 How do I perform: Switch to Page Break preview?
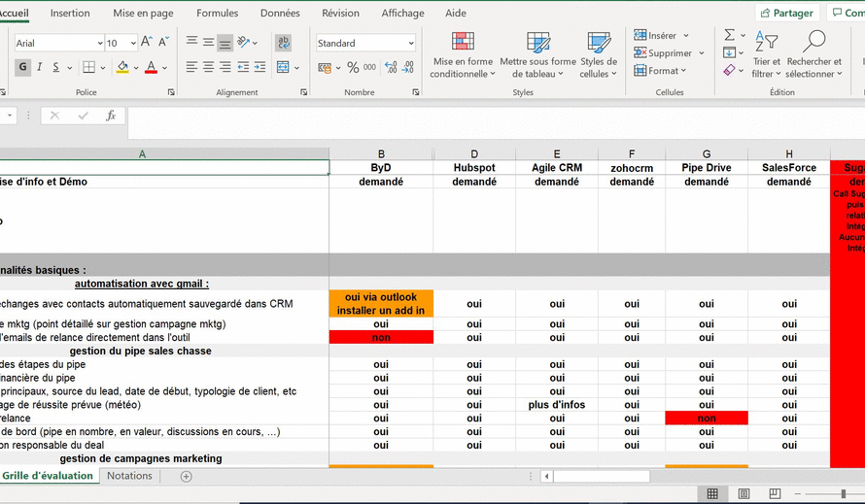(x=775, y=493)
